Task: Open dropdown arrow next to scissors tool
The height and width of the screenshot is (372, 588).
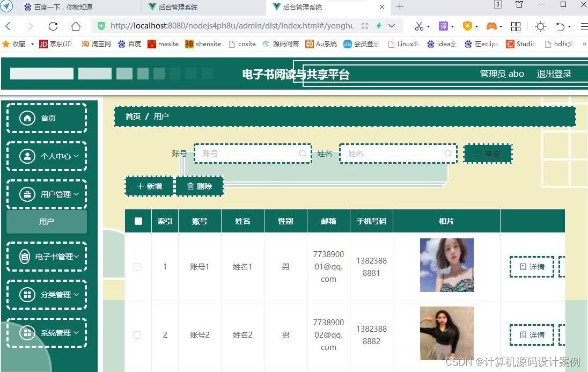Action: pyautogui.click(x=428, y=27)
